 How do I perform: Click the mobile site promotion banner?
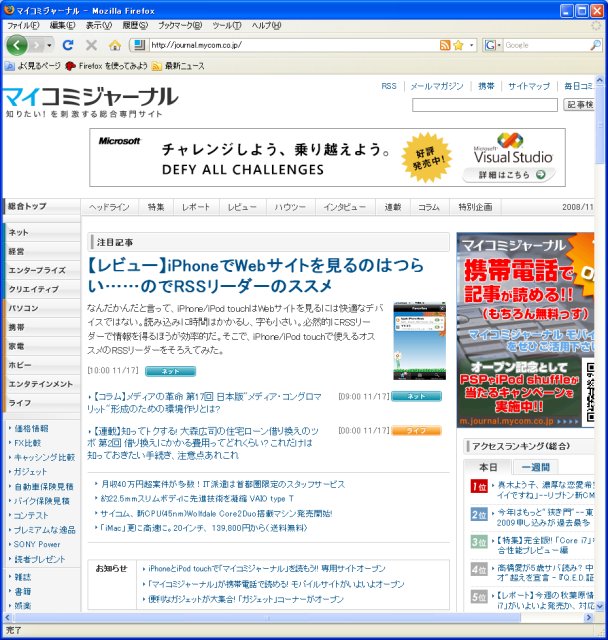coord(526,330)
